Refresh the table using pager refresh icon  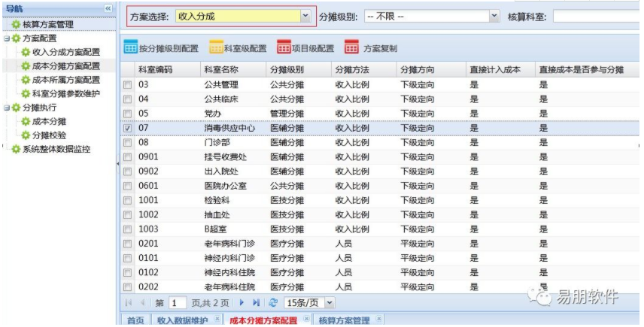point(272,303)
